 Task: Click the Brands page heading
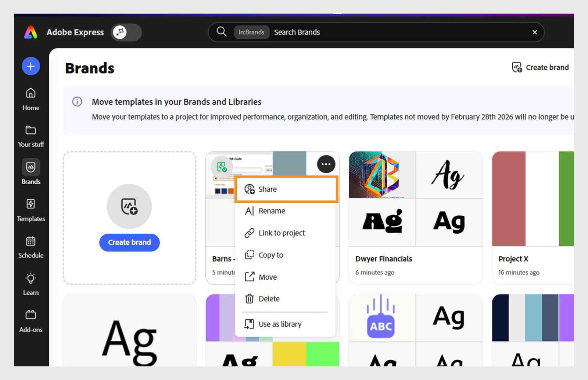pyautogui.click(x=90, y=68)
